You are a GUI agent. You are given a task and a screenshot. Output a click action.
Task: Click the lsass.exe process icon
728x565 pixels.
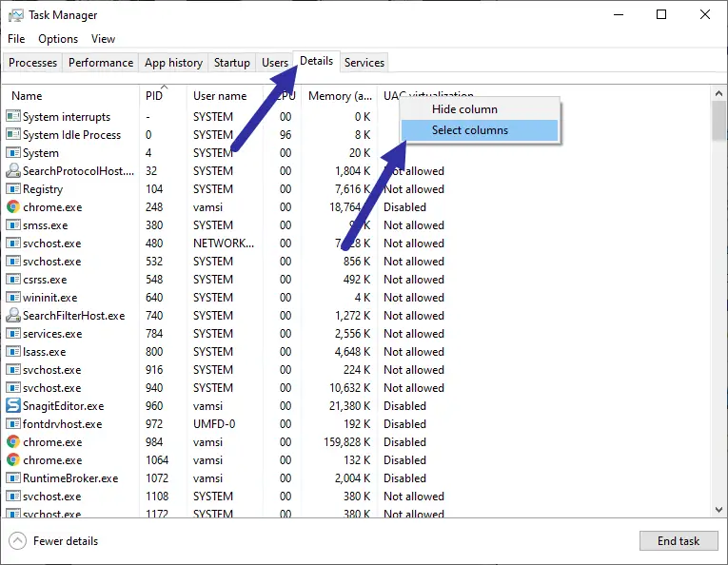[x=13, y=351]
